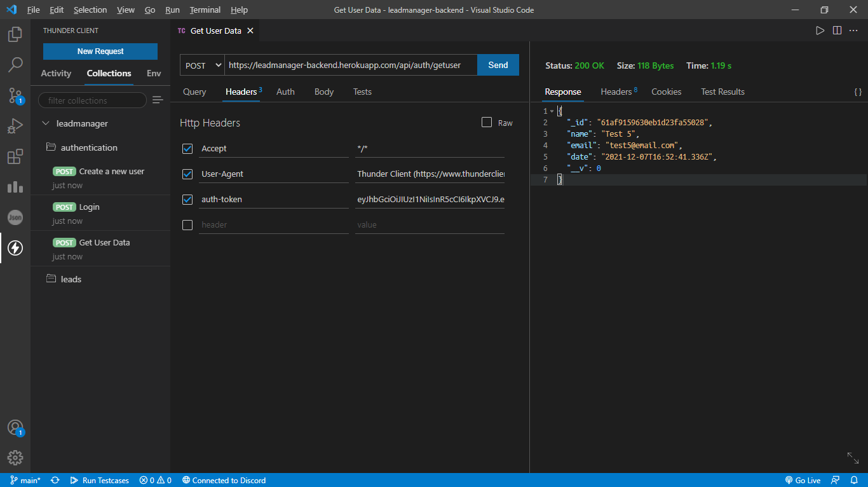
Task: Uncheck the User-Agent header checkbox
Action: [x=187, y=174]
